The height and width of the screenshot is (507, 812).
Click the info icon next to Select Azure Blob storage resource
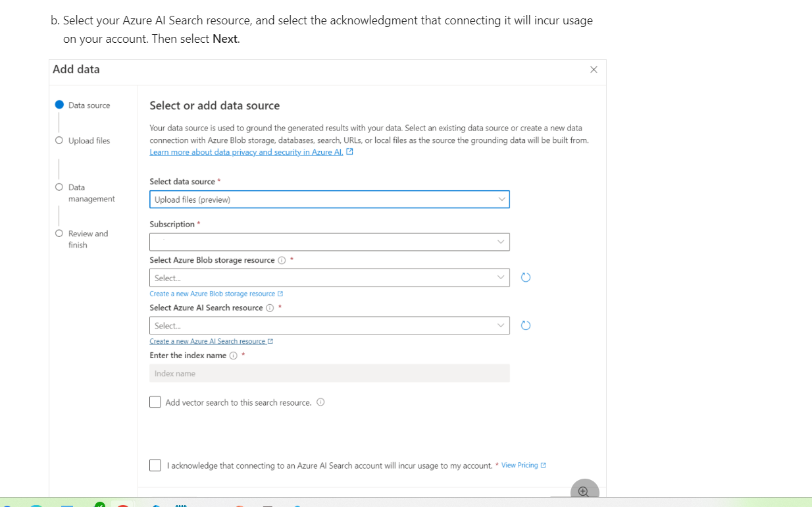(282, 260)
